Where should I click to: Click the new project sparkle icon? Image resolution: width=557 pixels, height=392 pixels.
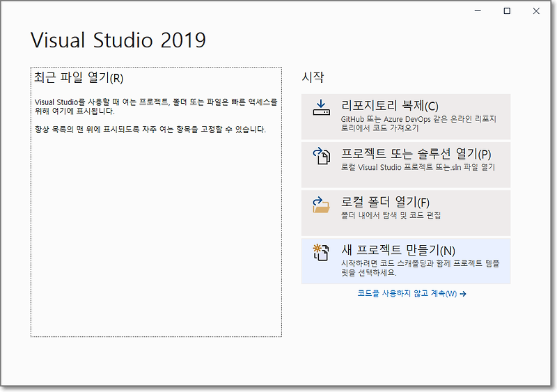tap(321, 252)
